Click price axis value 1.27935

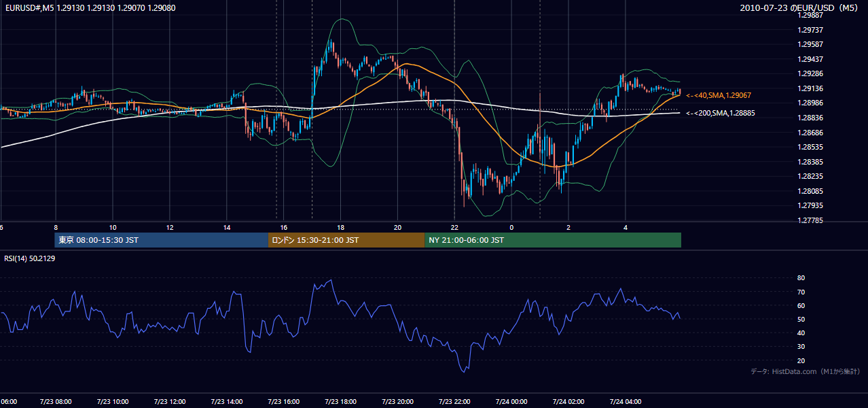pos(810,205)
